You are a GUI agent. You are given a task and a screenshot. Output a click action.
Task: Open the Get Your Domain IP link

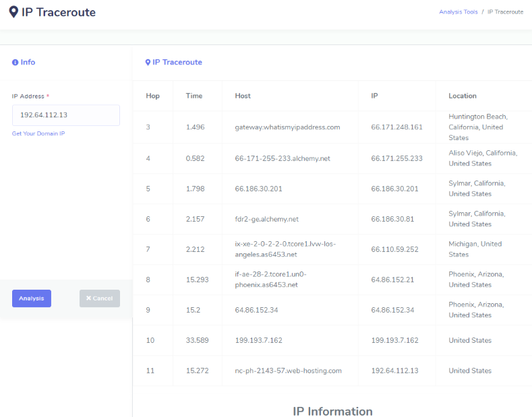pos(38,133)
